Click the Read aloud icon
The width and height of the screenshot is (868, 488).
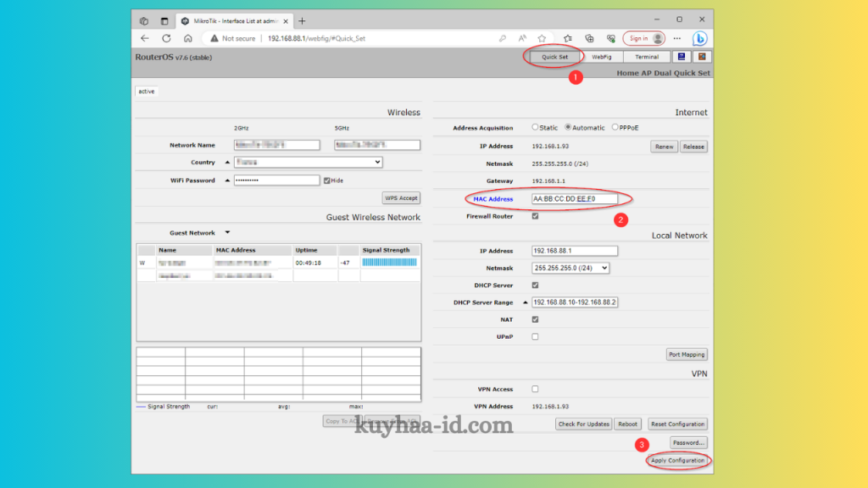pos(522,39)
